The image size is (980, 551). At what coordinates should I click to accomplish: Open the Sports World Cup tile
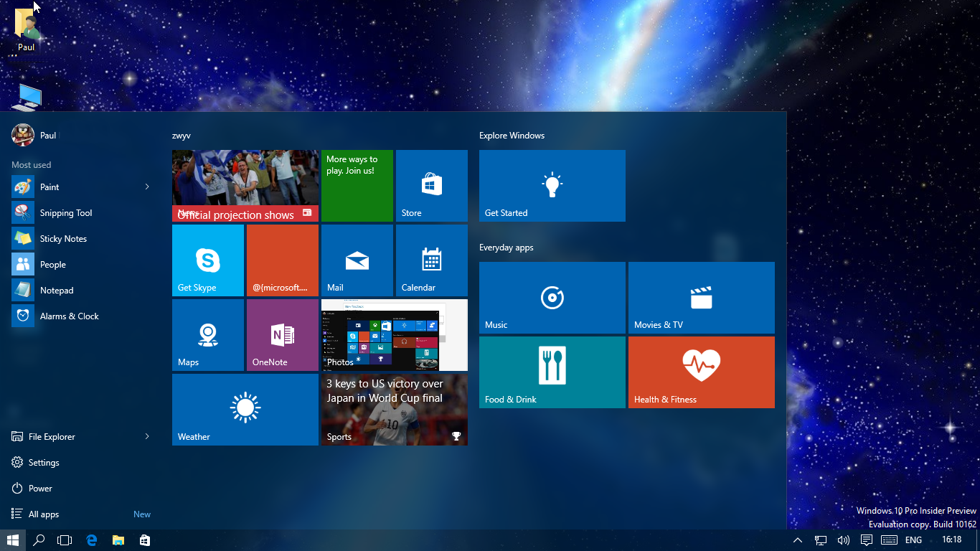(395, 410)
